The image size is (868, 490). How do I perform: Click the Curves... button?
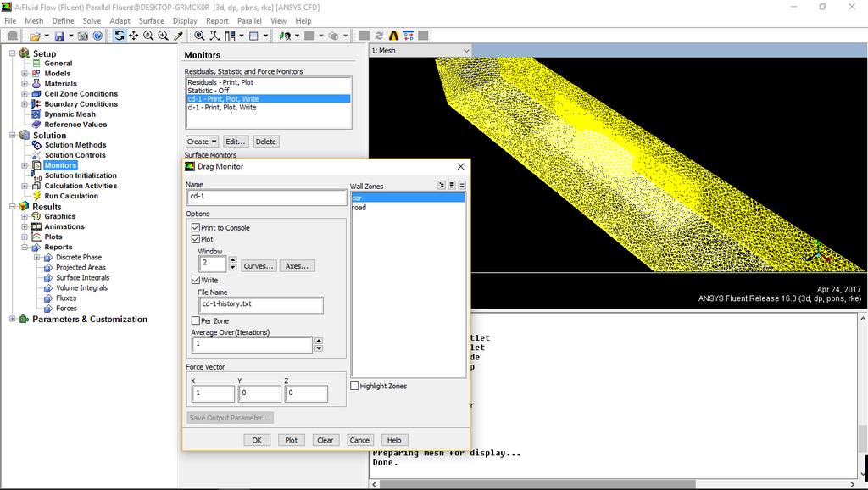click(259, 266)
